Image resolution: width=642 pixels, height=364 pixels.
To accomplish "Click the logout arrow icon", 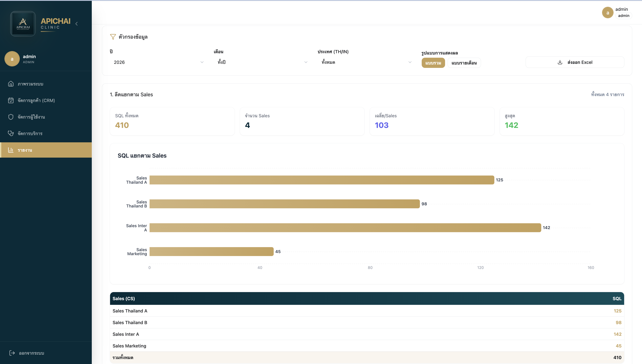I will 12,353.
